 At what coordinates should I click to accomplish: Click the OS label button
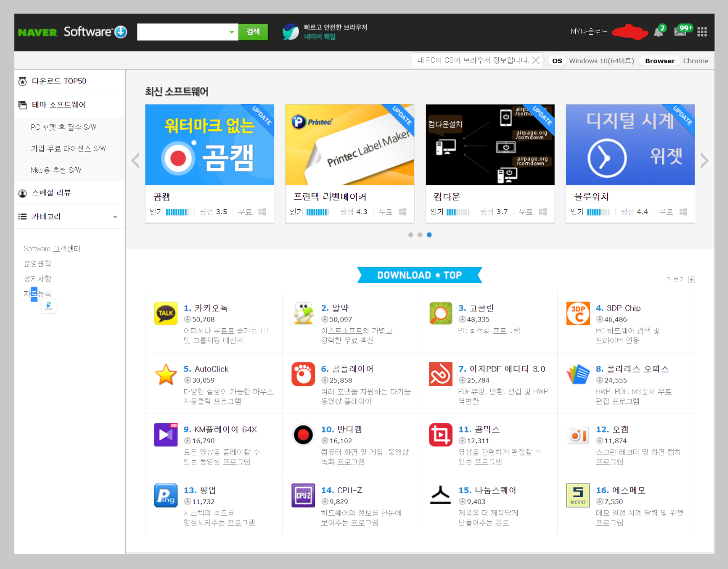click(557, 61)
